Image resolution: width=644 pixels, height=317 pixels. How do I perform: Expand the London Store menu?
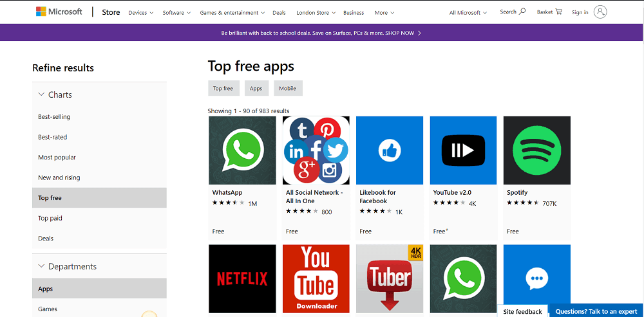pos(316,13)
